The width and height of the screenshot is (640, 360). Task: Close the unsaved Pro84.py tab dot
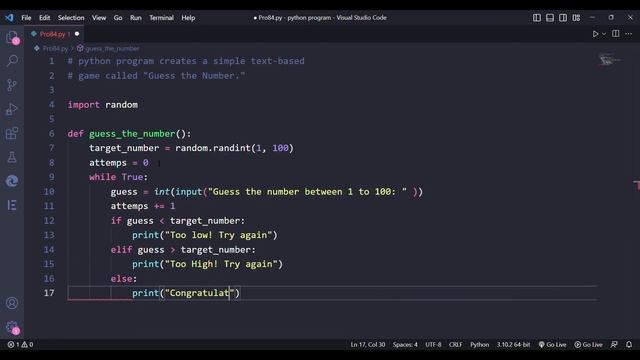tap(77, 34)
